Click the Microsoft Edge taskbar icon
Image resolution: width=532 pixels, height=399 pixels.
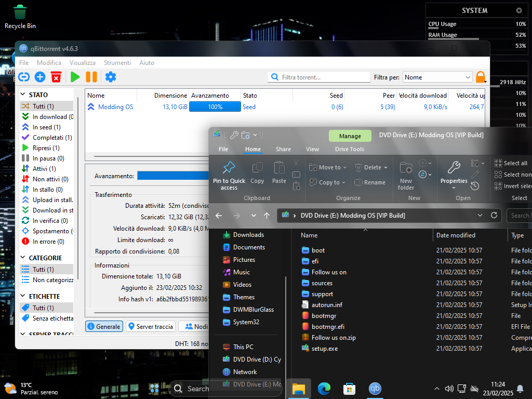tap(324, 389)
